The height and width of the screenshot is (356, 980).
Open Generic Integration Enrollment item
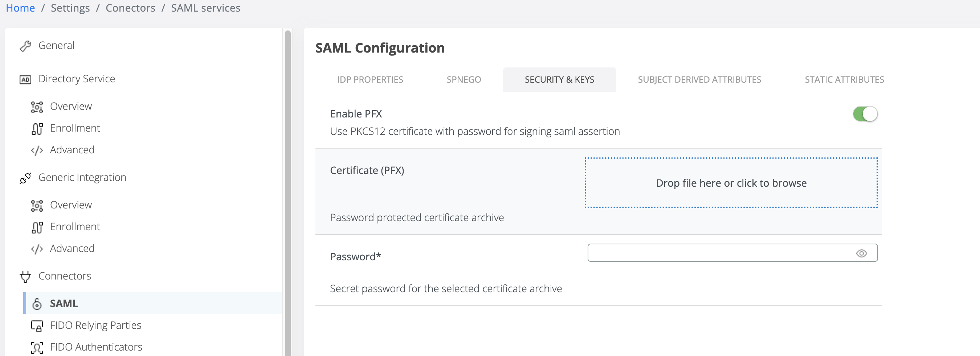pos(75,227)
